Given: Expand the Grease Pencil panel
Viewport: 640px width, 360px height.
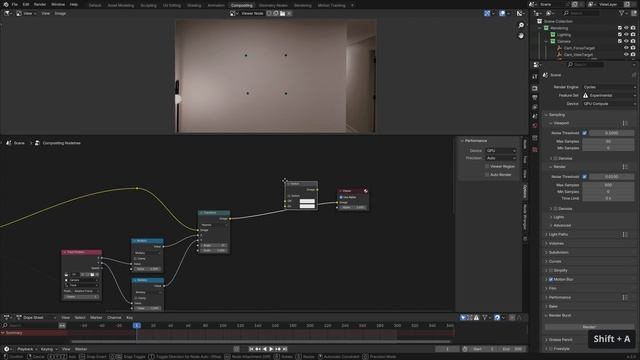Looking at the screenshot, I should click(x=560, y=340).
